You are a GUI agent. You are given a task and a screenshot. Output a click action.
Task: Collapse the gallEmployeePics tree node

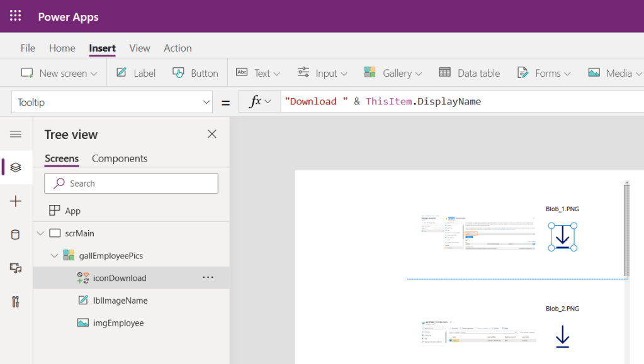(x=55, y=256)
